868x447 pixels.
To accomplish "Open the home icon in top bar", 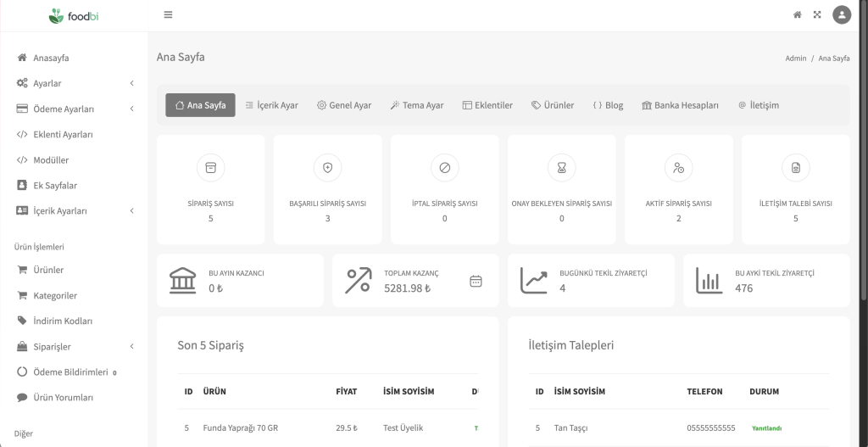I will (797, 15).
